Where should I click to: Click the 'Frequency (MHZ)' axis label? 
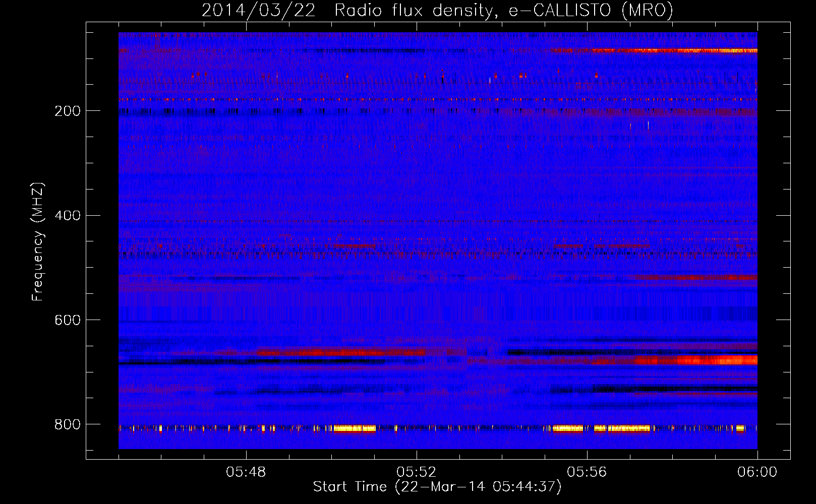[38, 242]
